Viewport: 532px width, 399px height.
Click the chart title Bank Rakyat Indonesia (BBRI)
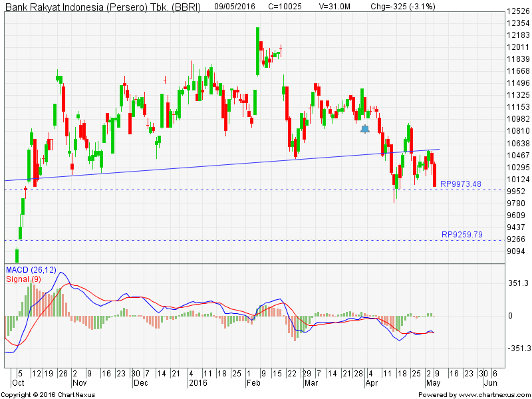[x=103, y=7]
